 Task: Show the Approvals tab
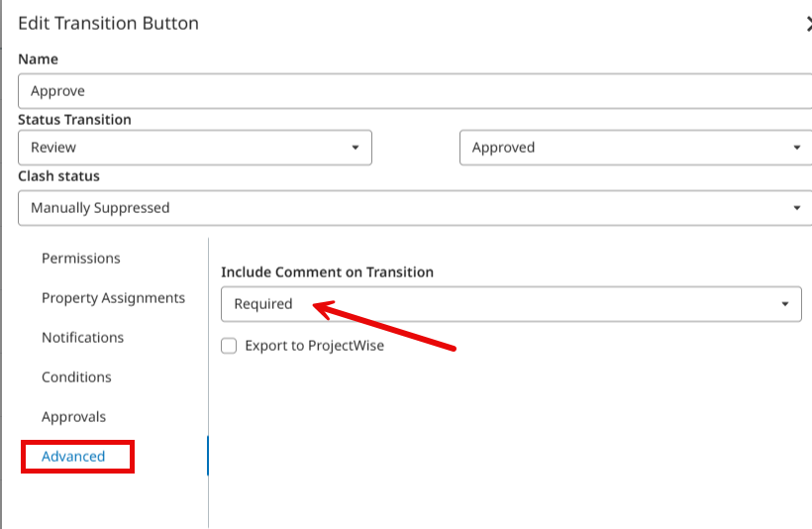[x=73, y=417]
